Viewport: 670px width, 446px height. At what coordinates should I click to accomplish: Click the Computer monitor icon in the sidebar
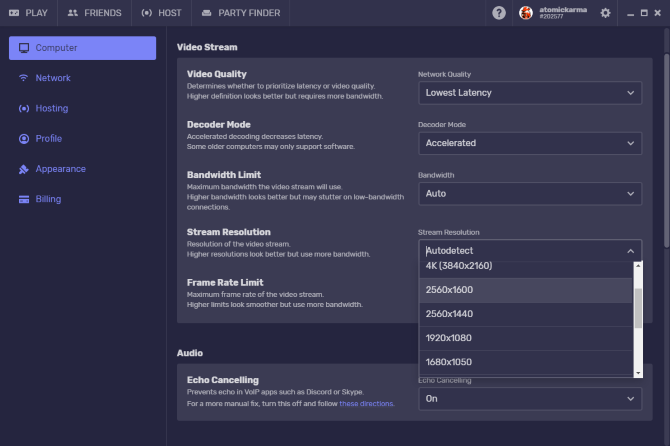[23, 48]
